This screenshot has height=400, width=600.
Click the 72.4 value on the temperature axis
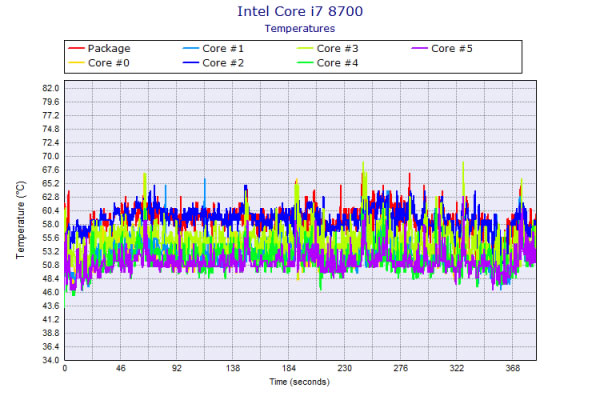(x=51, y=142)
